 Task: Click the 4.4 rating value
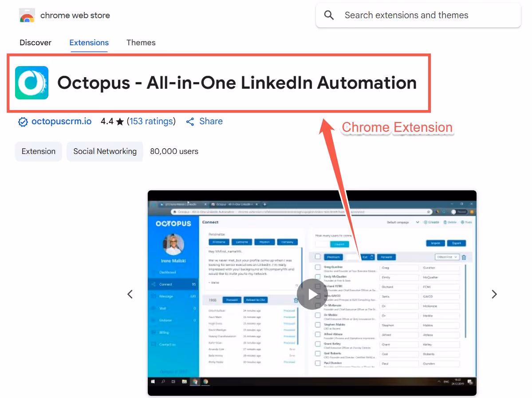coord(107,122)
